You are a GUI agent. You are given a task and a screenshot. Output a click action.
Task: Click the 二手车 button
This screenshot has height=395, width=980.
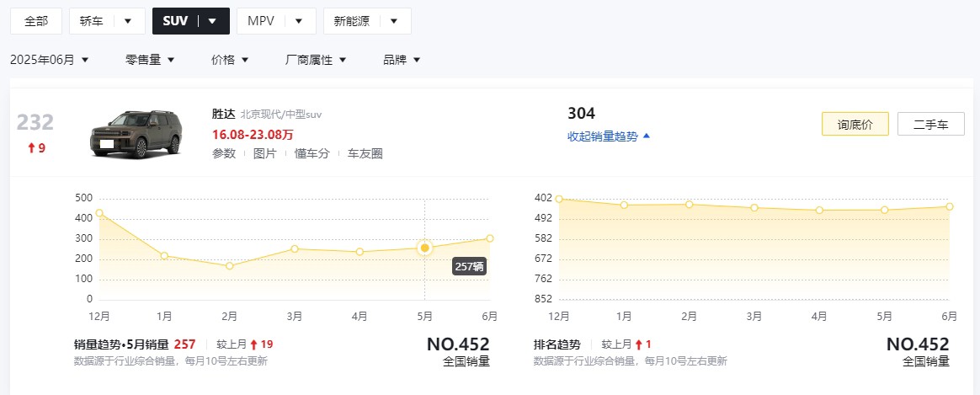tap(930, 125)
